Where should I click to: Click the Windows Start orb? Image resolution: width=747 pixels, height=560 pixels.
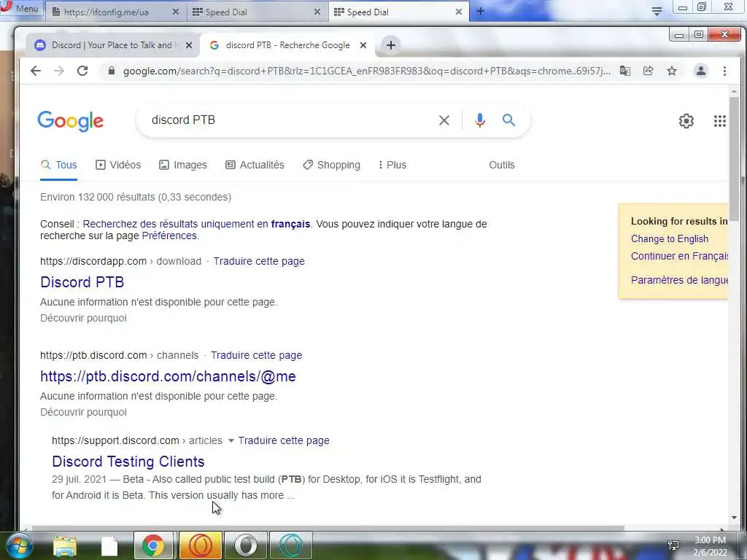[20, 545]
